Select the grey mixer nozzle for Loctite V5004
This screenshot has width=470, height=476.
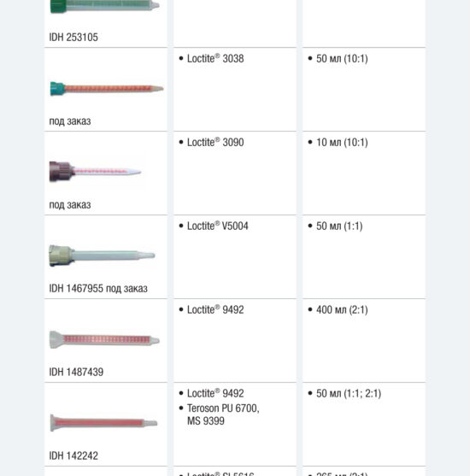[102, 256]
